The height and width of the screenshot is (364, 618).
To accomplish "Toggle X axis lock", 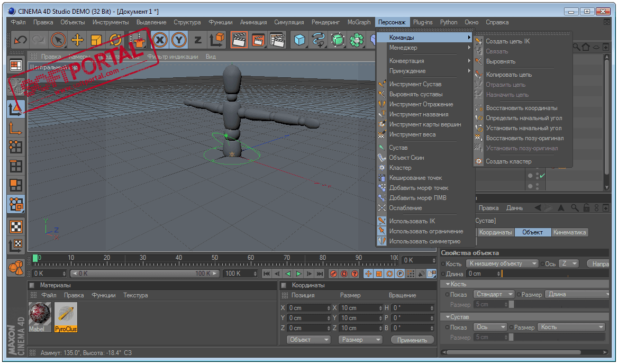I will (x=160, y=40).
